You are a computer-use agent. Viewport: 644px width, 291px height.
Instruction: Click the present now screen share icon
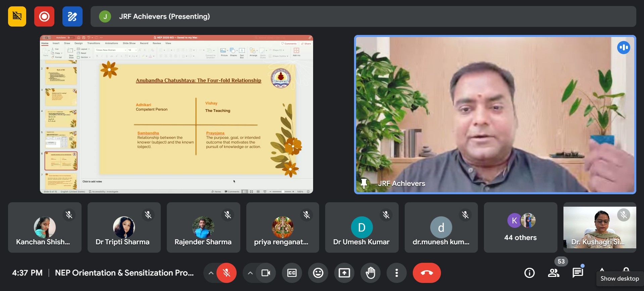pos(344,273)
